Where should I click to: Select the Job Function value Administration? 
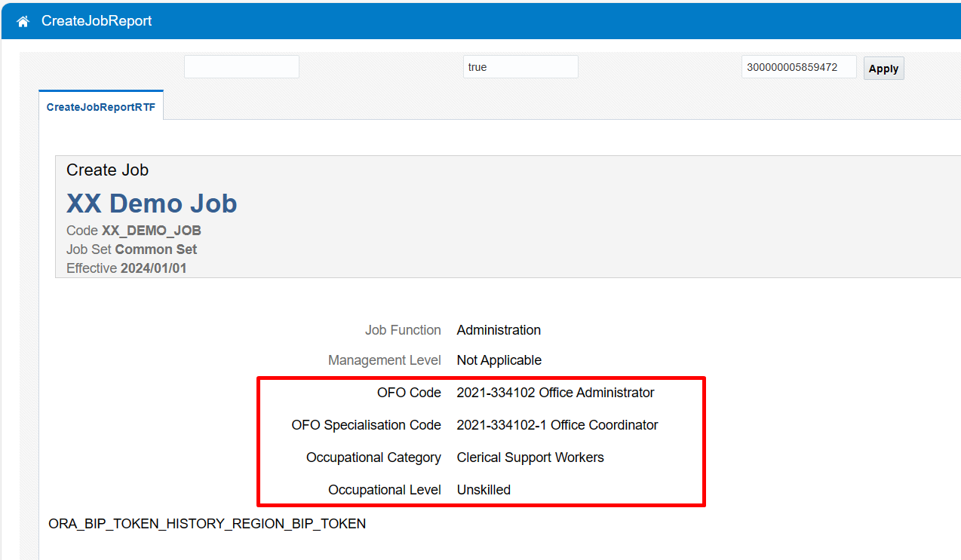click(499, 329)
